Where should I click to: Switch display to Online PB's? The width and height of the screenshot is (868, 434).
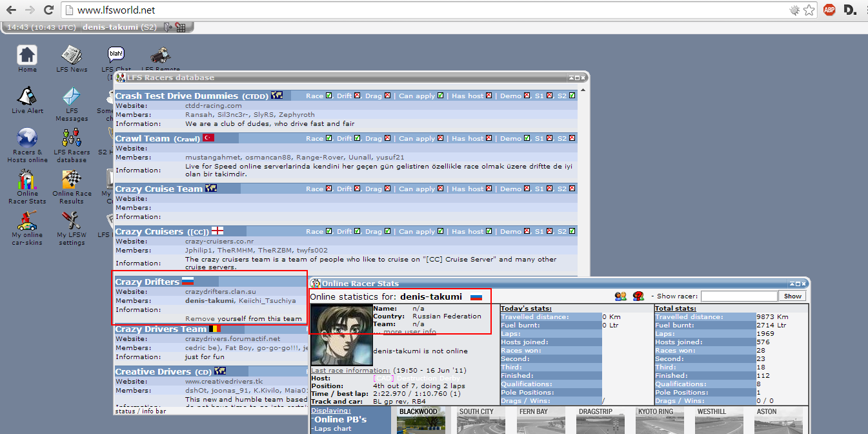click(340, 420)
